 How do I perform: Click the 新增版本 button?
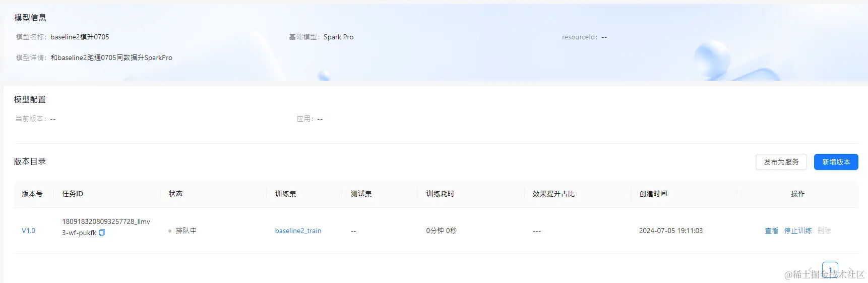[x=836, y=162]
